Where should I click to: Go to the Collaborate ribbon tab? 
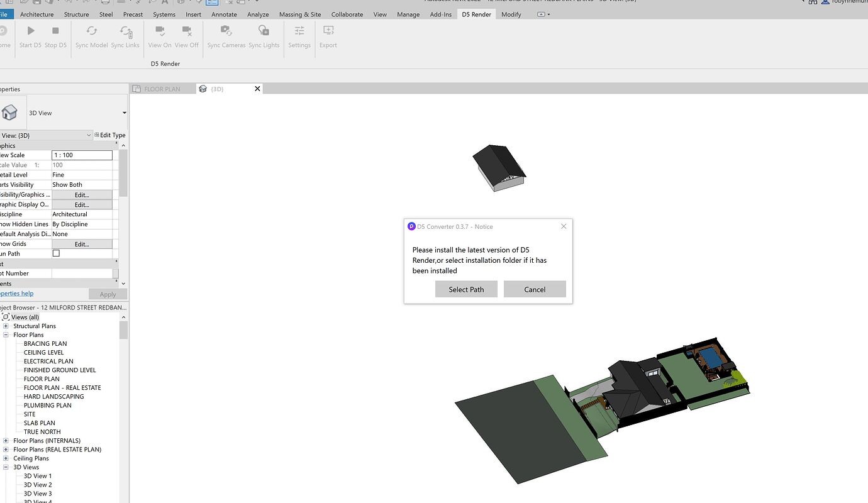pyautogui.click(x=347, y=14)
